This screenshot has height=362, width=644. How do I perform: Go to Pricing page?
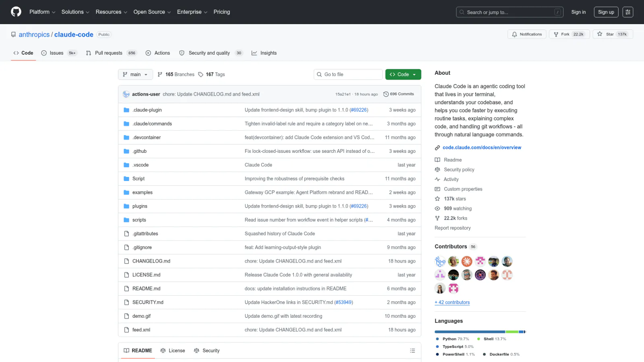222,12
